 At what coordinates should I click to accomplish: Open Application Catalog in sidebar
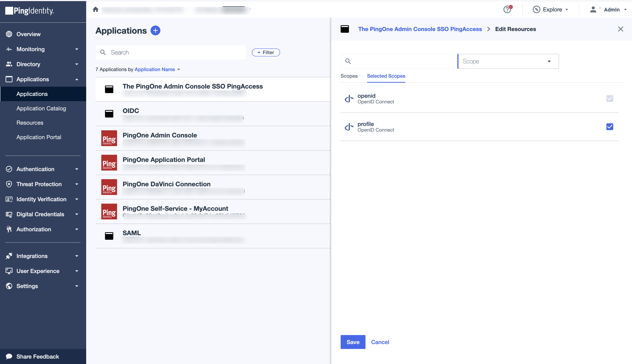click(x=41, y=108)
